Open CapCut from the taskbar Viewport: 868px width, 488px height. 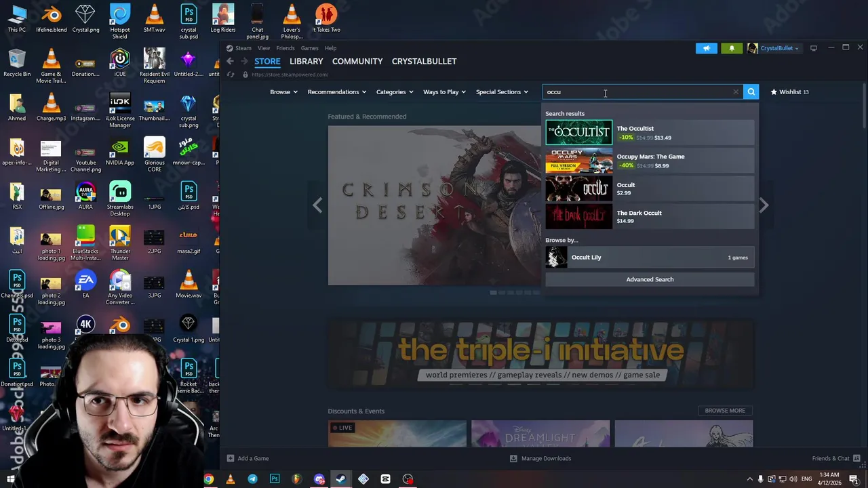pos(385,479)
